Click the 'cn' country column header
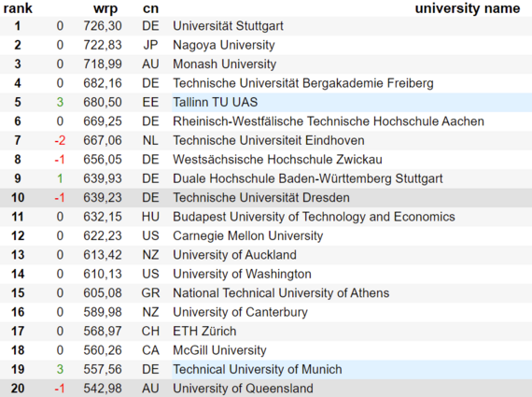The image size is (532, 397). (x=150, y=8)
